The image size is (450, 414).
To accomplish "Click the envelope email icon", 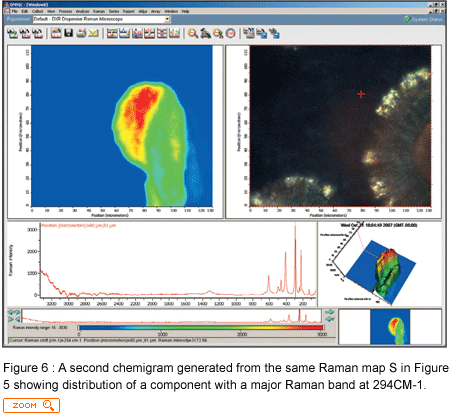I will pos(93,33).
